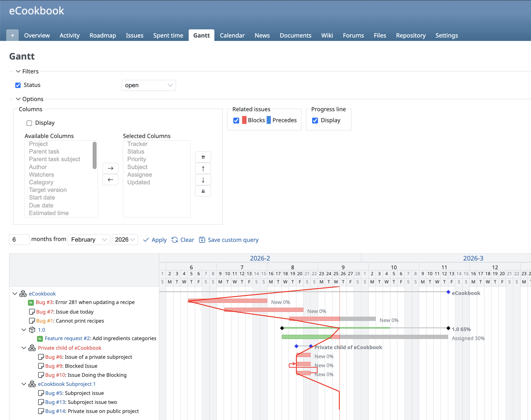Image resolution: width=531 pixels, height=420 pixels.
Task: Disable the Progress line Display checkbox
Action: pos(315,121)
